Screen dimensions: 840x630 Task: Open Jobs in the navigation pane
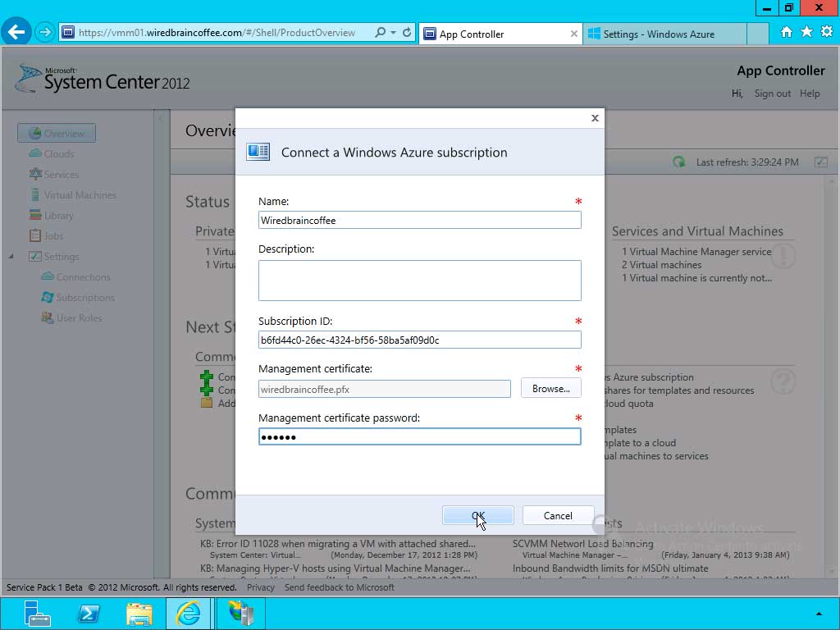(x=46, y=235)
